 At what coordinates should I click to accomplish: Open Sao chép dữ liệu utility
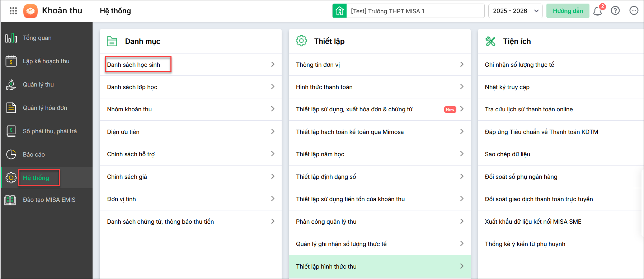coord(507,154)
